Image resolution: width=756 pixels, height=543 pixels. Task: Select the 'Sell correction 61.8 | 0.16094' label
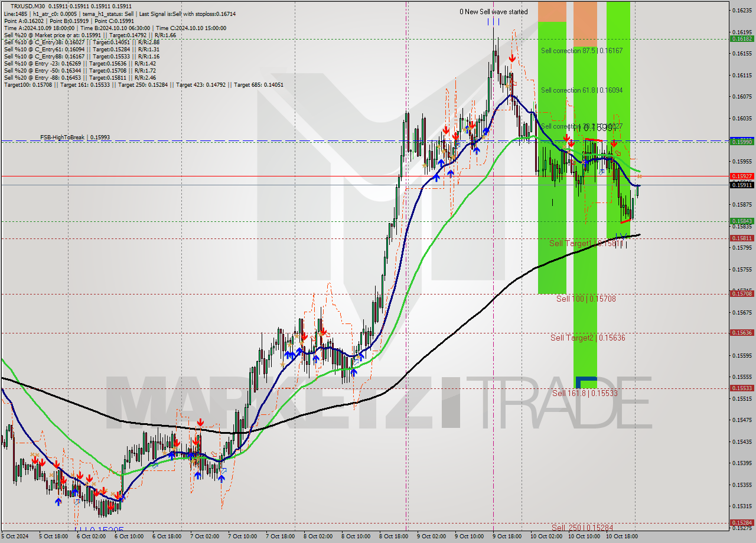point(582,90)
